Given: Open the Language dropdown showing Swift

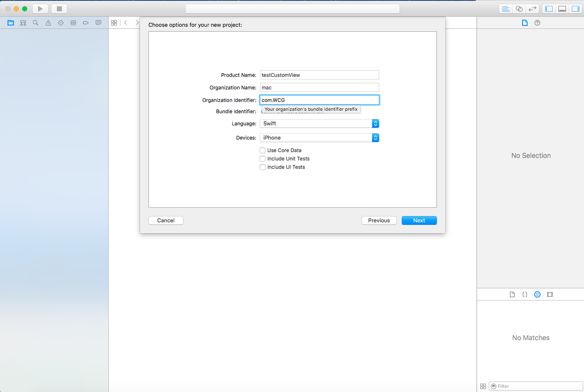Looking at the screenshot, I should tap(319, 124).
